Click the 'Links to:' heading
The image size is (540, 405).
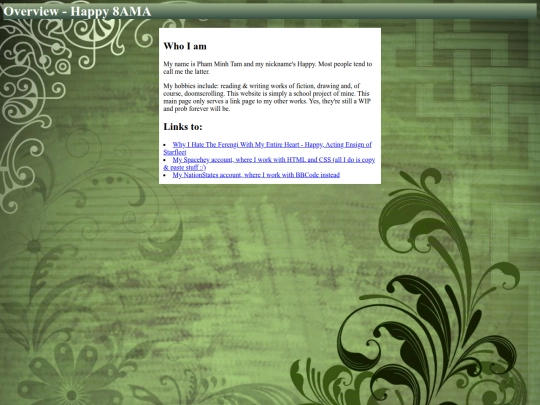183,127
